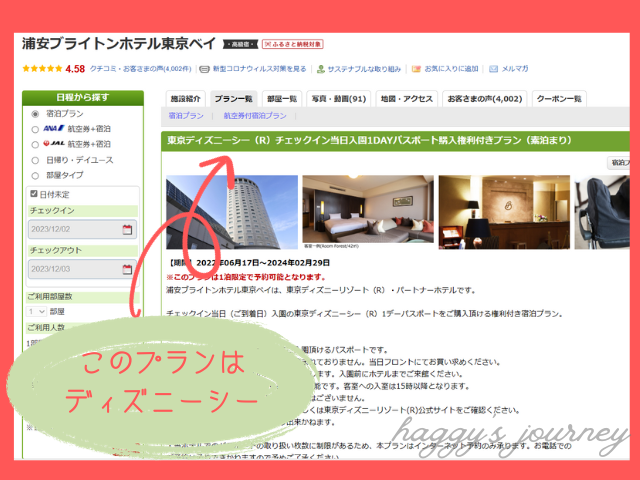Select the ANA 航空券+宿泊 radio option
This screenshot has height=480, width=640.
click(35, 129)
